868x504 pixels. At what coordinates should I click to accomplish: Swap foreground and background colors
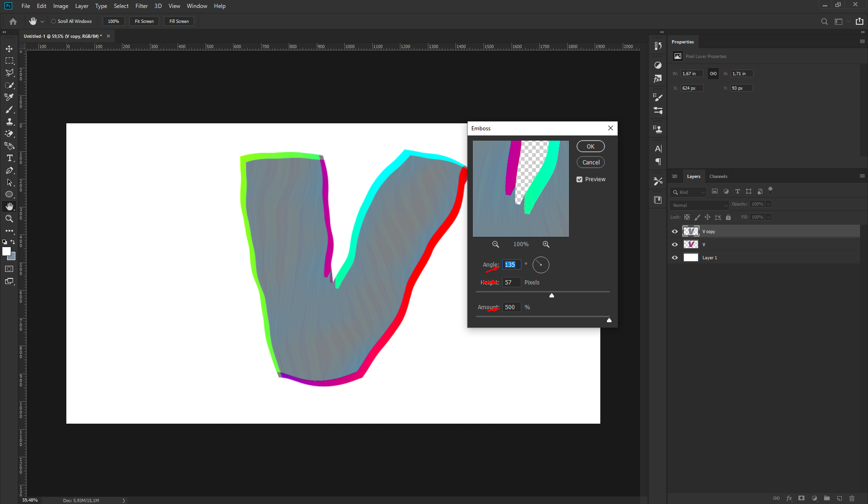[13, 242]
